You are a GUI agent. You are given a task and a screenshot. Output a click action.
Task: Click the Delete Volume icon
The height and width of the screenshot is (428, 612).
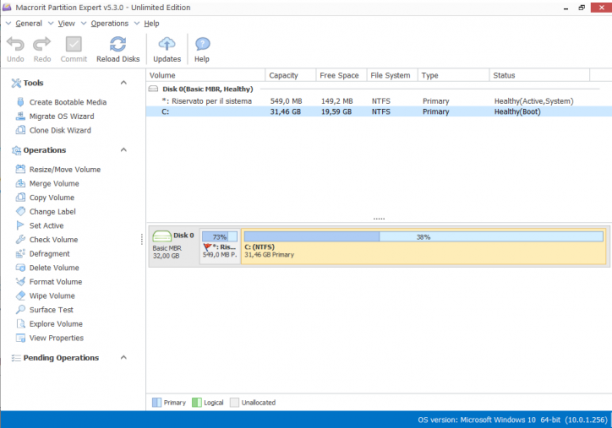20,268
